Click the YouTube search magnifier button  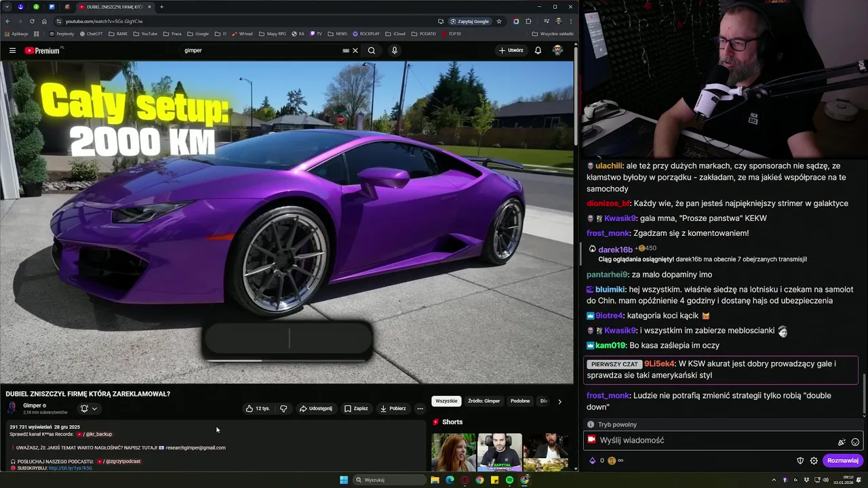(x=372, y=50)
